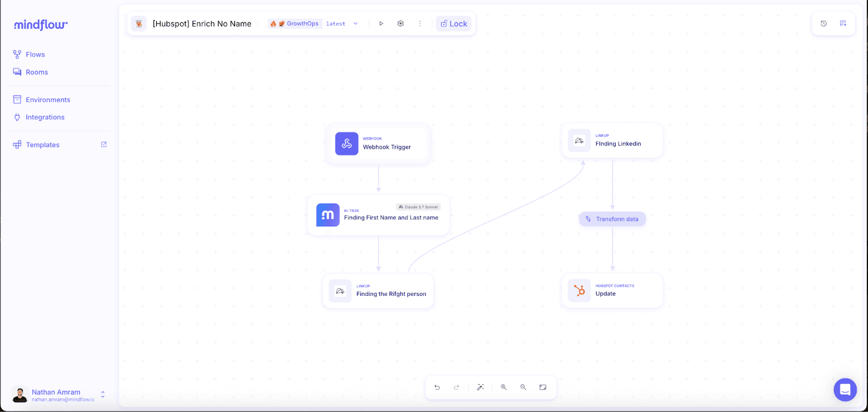Click the Nathan Amram account name

56,392
